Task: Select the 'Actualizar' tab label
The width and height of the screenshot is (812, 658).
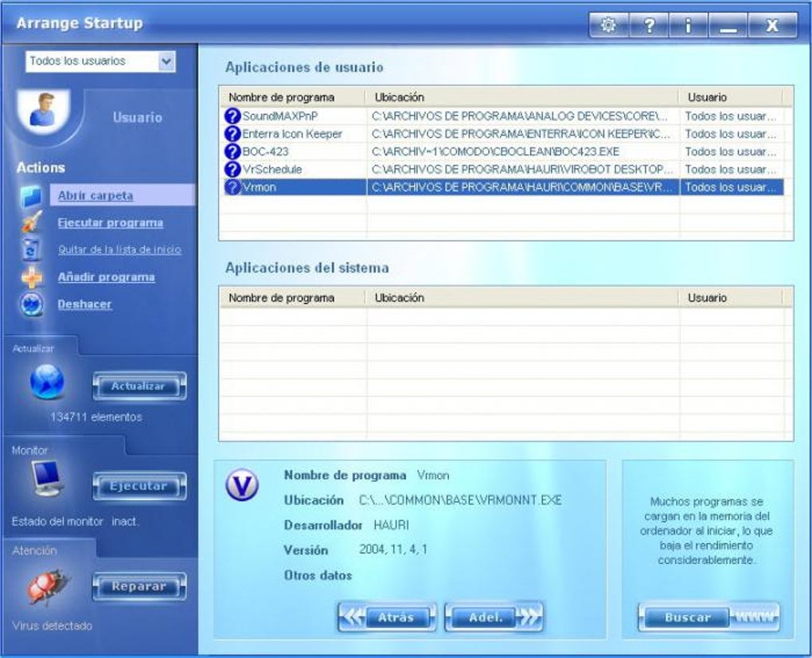Action: pos(33,349)
